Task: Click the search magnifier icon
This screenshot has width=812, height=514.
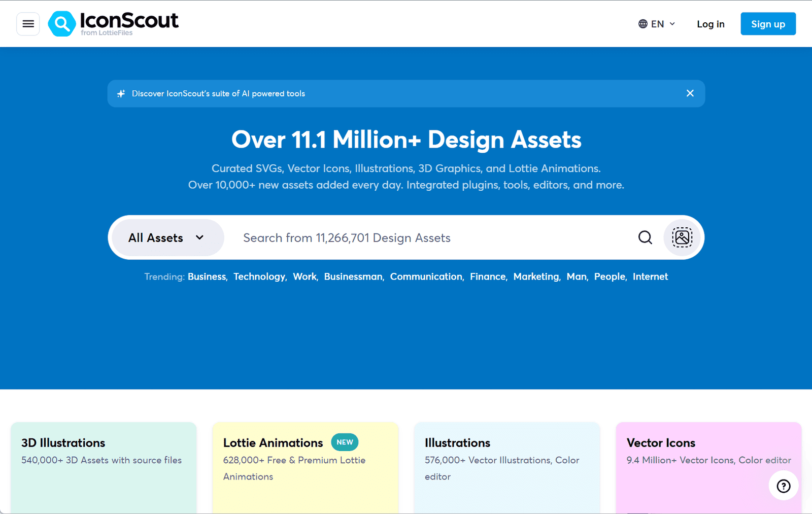Action: (x=645, y=237)
